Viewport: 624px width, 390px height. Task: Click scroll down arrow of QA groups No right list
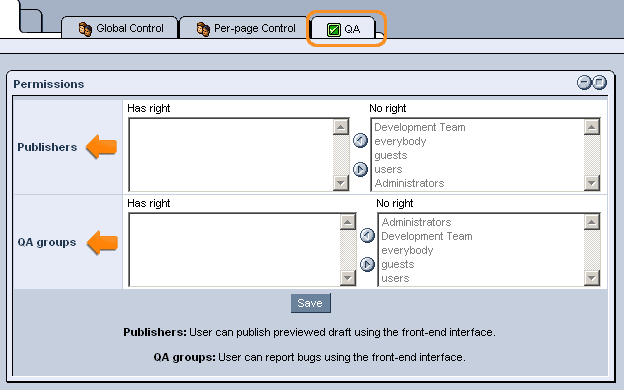592,278
